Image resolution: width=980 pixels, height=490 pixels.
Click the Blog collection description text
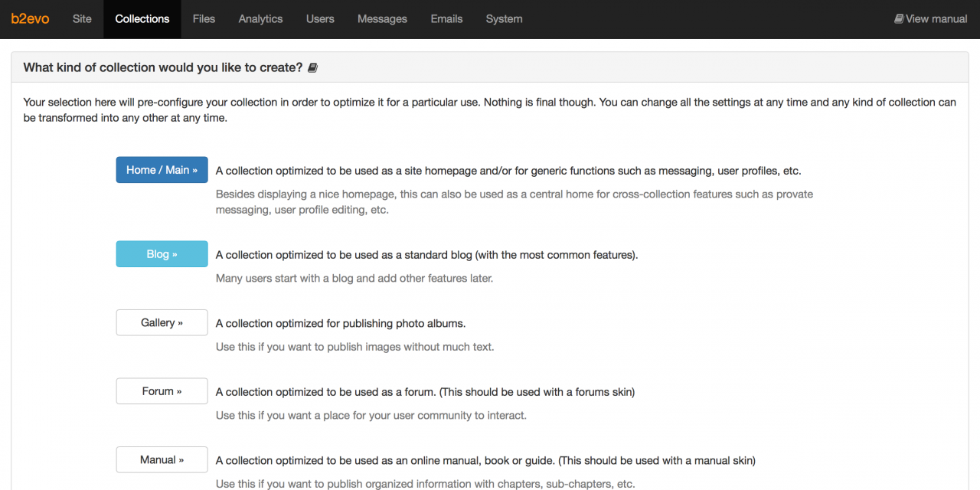tap(426, 255)
